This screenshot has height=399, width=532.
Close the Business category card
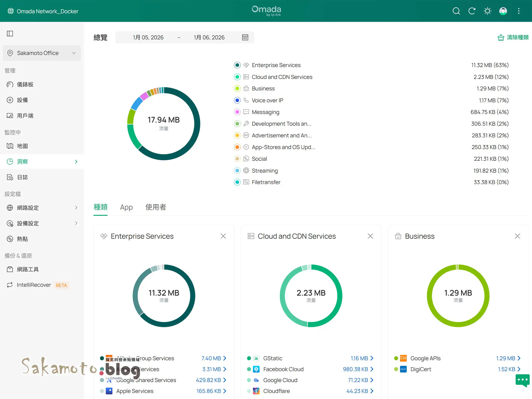[x=517, y=236]
